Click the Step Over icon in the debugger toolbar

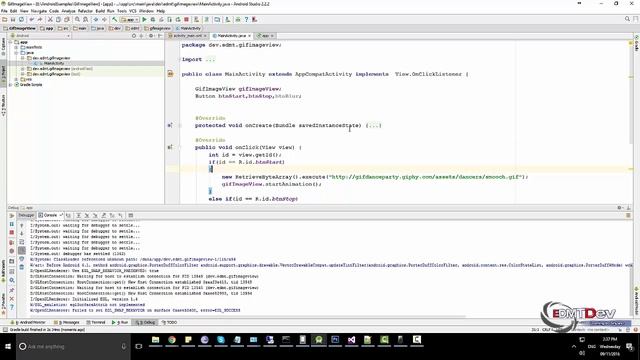click(78, 216)
